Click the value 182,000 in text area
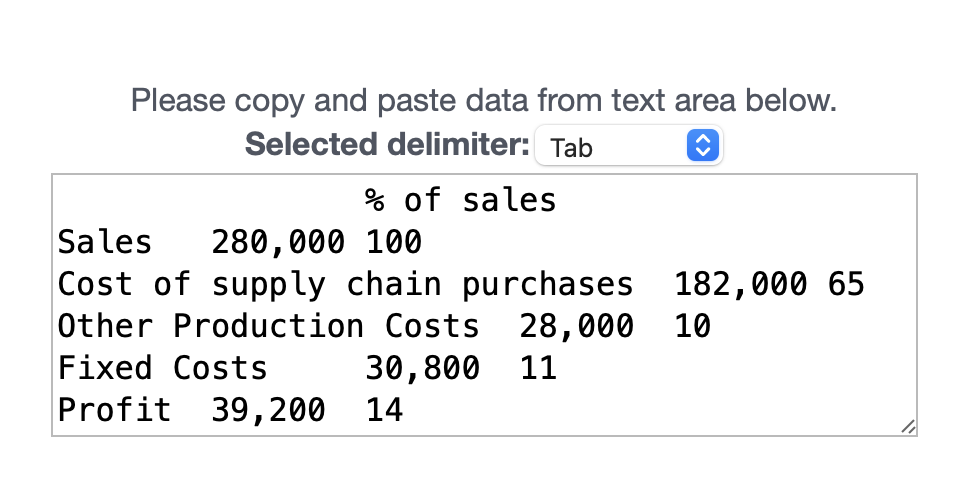This screenshot has height=496, width=973. [x=740, y=285]
